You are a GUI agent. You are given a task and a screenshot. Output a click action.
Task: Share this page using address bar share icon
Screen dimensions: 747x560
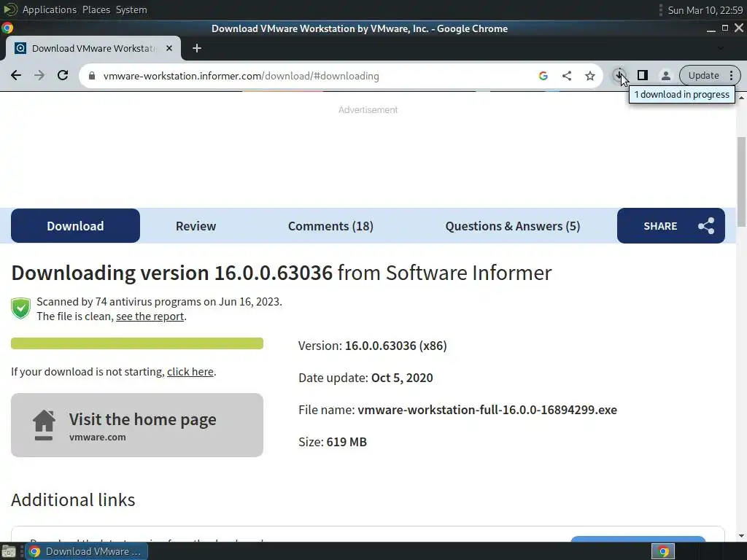[x=566, y=76]
